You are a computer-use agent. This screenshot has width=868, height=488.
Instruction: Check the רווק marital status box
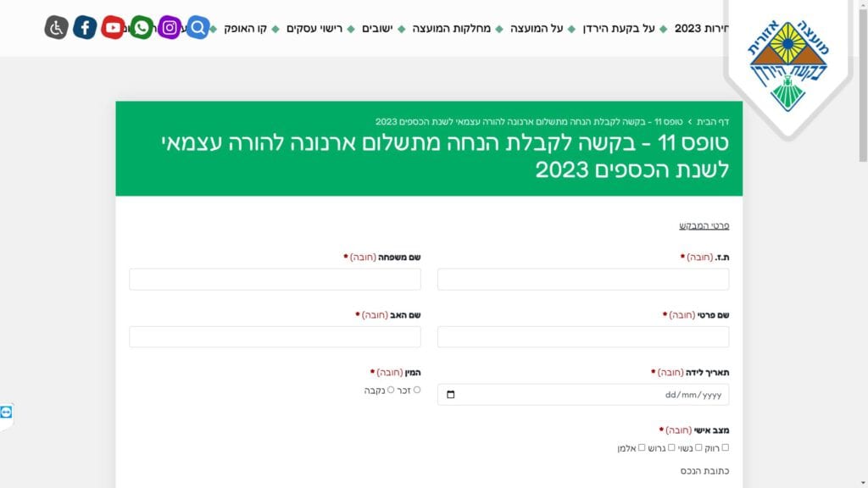tap(725, 447)
